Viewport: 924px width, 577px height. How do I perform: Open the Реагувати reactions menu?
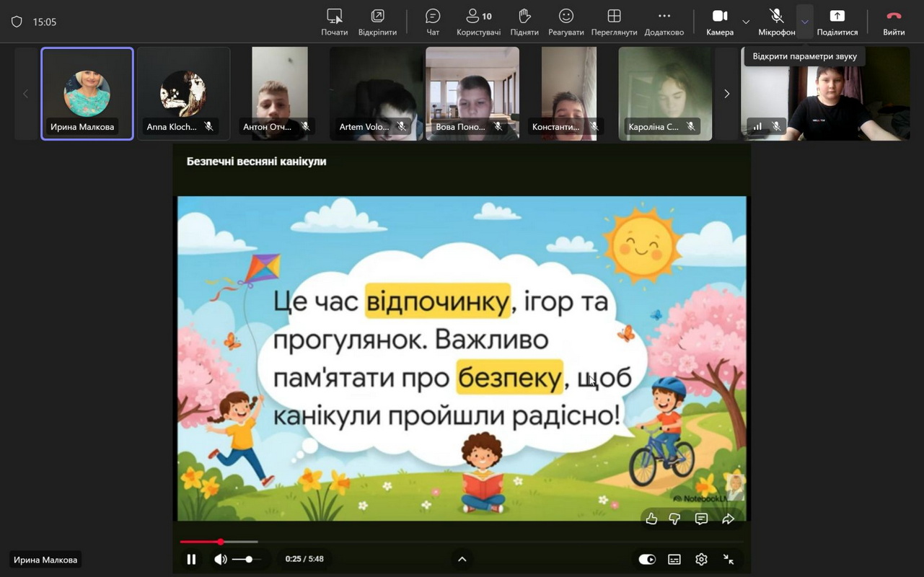(566, 22)
